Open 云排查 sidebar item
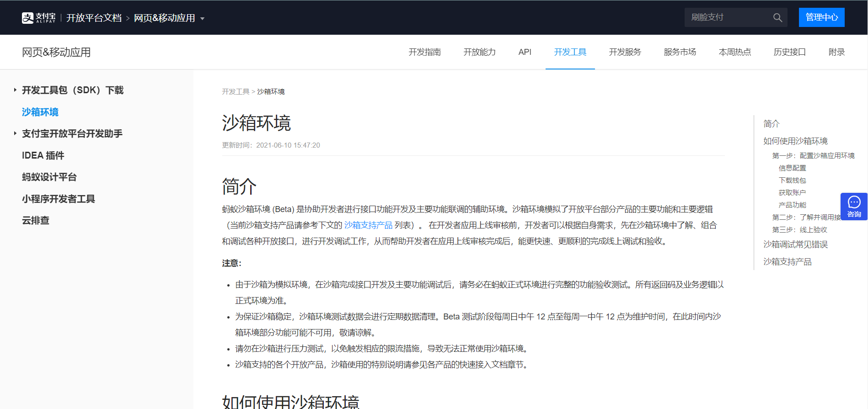 click(x=36, y=220)
